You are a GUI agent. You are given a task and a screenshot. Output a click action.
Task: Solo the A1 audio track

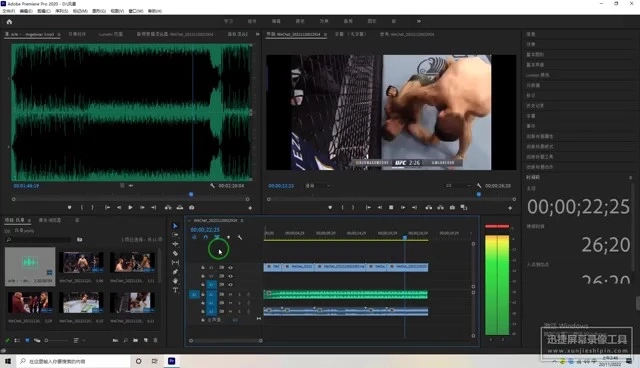[239, 294]
